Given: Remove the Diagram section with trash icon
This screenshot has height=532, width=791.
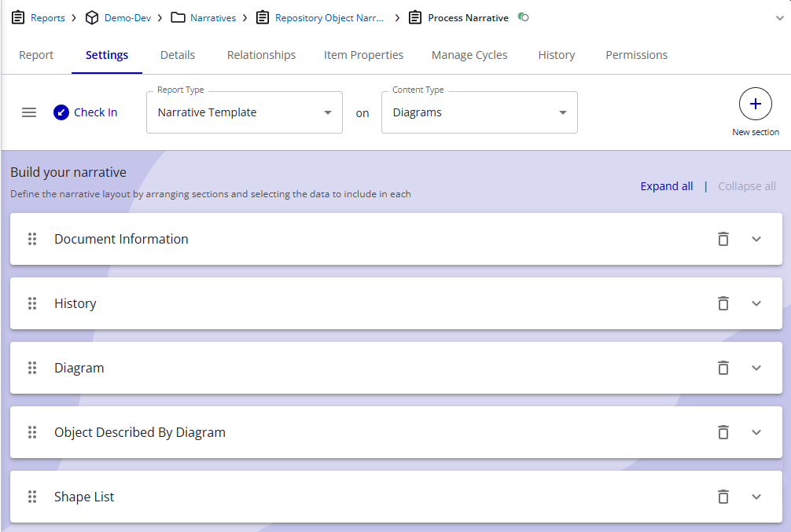Looking at the screenshot, I should (723, 368).
